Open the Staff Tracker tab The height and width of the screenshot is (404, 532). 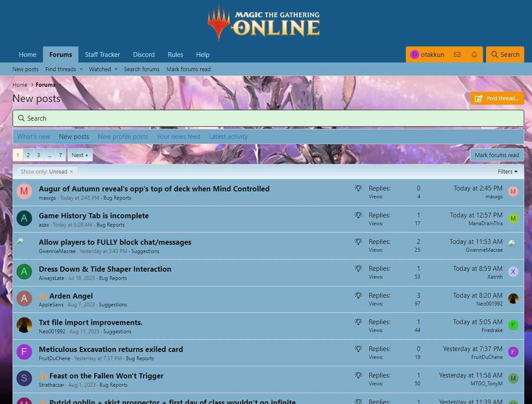102,55
